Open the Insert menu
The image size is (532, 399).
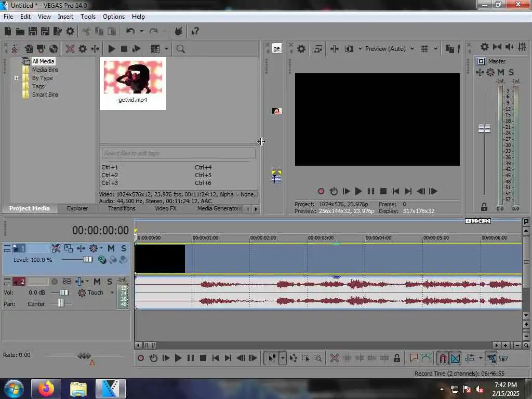click(x=65, y=16)
